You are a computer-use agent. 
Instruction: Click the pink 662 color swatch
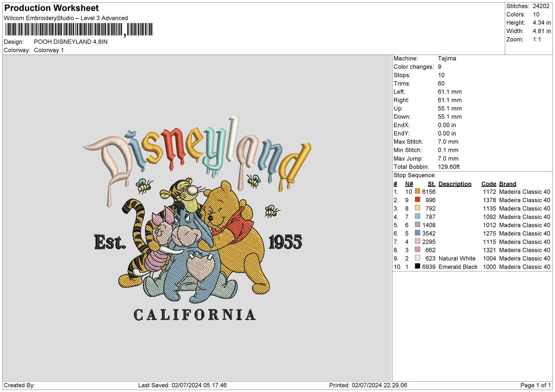tap(417, 250)
